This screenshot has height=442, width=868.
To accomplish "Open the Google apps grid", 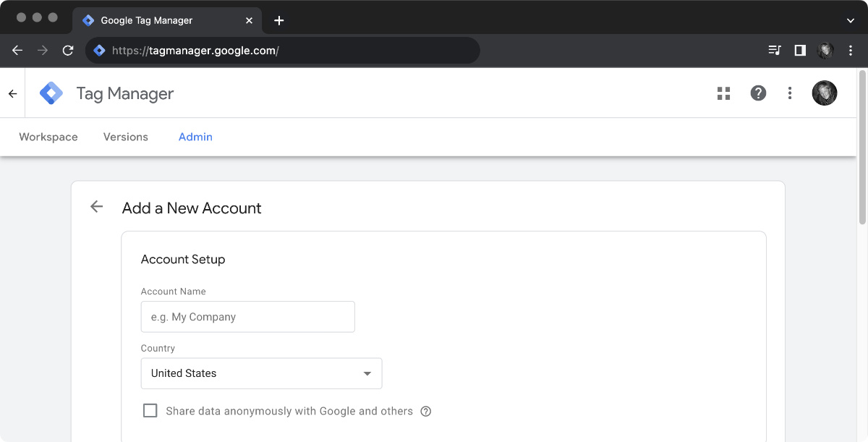I will coord(723,93).
